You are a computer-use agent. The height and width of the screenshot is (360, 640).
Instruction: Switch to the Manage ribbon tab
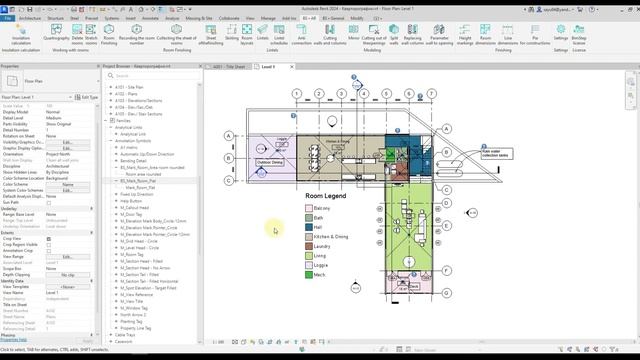pos(268,18)
